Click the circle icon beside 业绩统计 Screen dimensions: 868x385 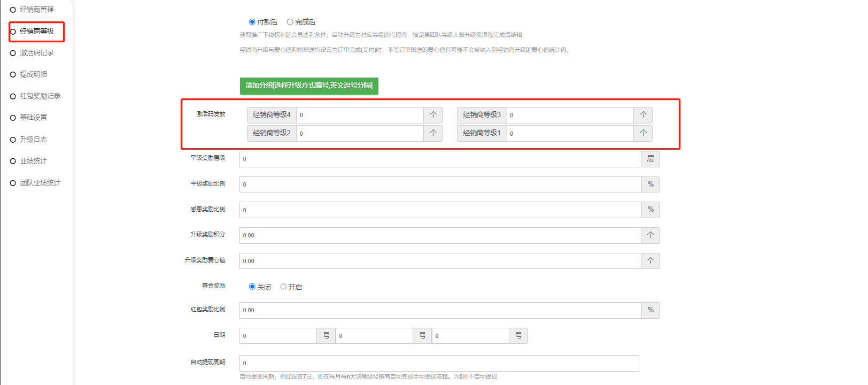(x=13, y=161)
